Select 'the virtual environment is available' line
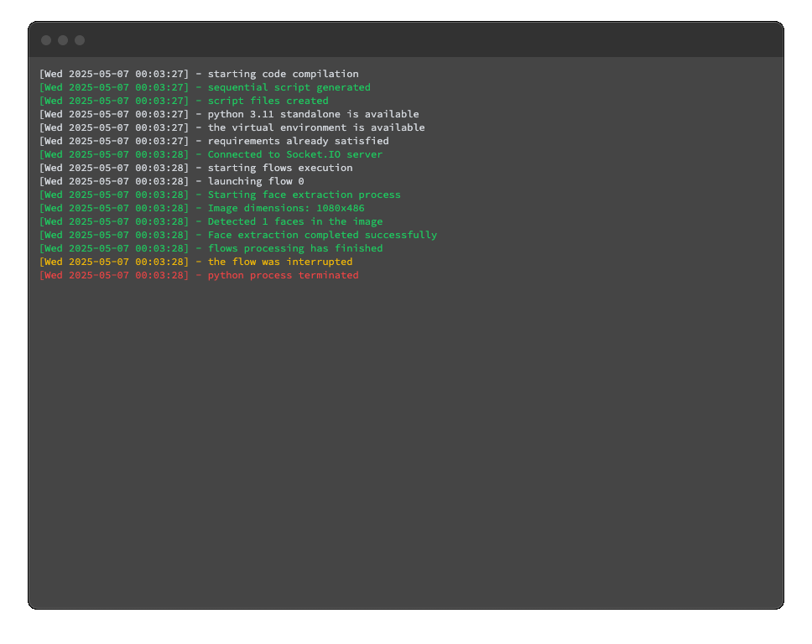Screen dimensions: 812x644 pos(315,127)
